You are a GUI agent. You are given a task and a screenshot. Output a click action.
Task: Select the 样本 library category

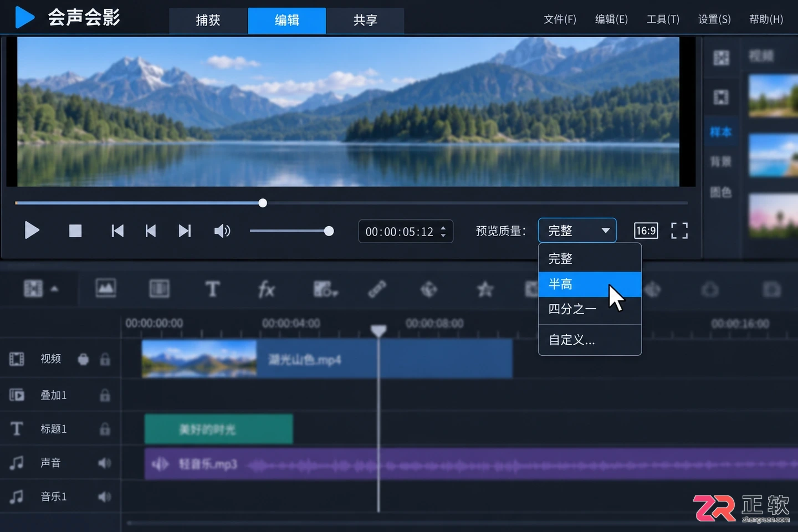click(720, 132)
